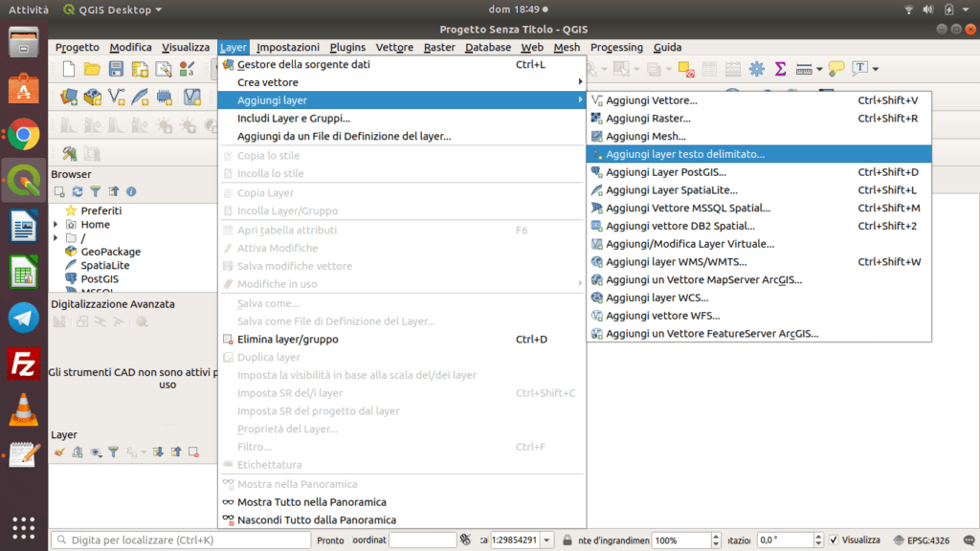Toggle the Visualizza render checkbox
This screenshot has height=551, width=980.
point(834,540)
